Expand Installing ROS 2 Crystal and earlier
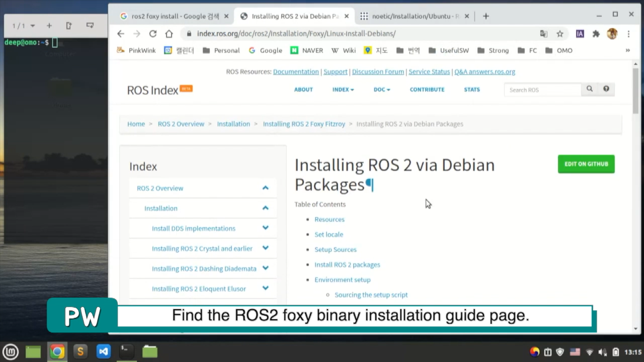The height and width of the screenshot is (362, 644). [x=265, y=248]
